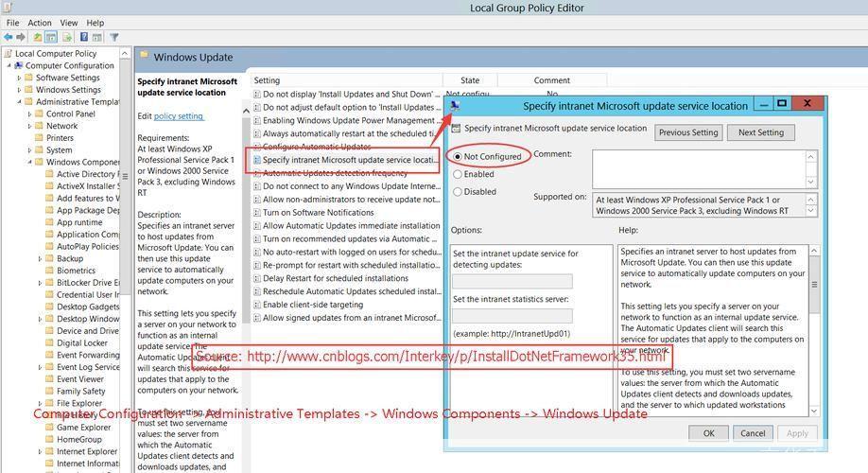The width and height of the screenshot is (868, 473).
Task: Open the View menu
Action: click(x=69, y=23)
